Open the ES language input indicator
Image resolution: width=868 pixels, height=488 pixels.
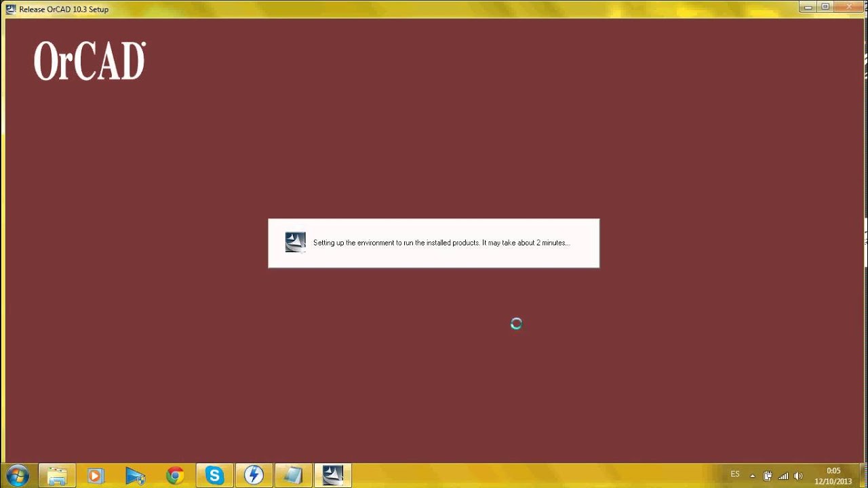pos(735,474)
